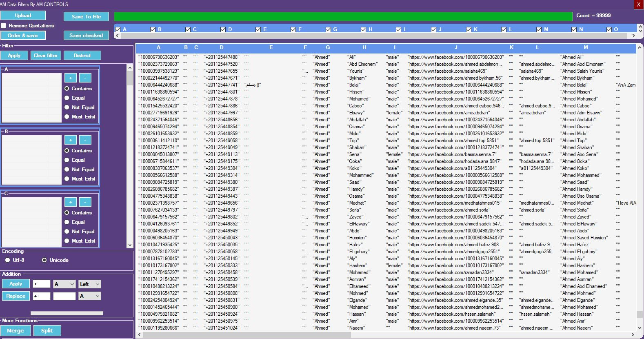Screen dimensions: 644x339
Task: Click the Addition text input field
Action: (x=42, y=284)
